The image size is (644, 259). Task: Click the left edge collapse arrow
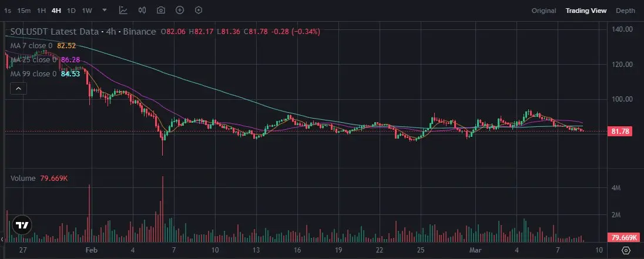click(x=2, y=239)
